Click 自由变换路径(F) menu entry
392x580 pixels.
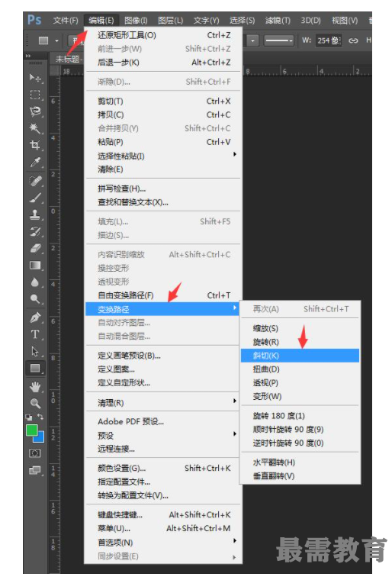coord(163,295)
